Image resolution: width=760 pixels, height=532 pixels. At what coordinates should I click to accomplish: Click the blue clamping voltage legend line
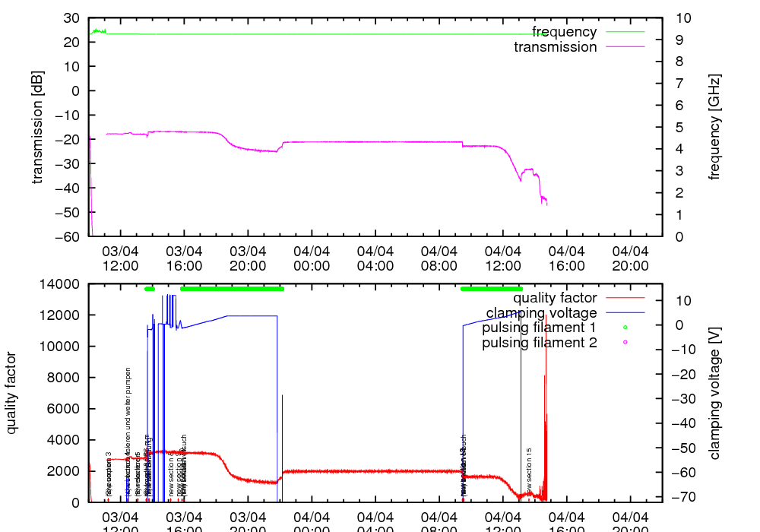(624, 313)
